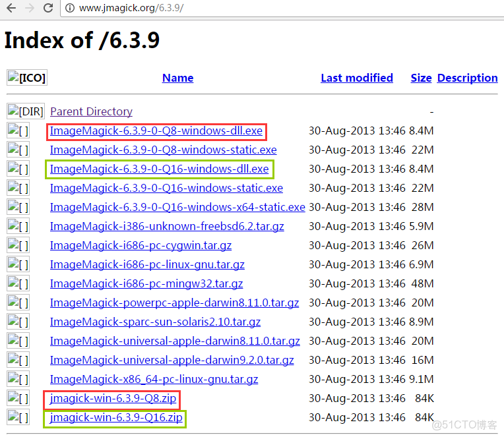Screen dimensions: 504x437
Task: Click the file icon beside ImageMagick-6.3.9-0-Q8-windows-static.exe
Action: coord(18,150)
